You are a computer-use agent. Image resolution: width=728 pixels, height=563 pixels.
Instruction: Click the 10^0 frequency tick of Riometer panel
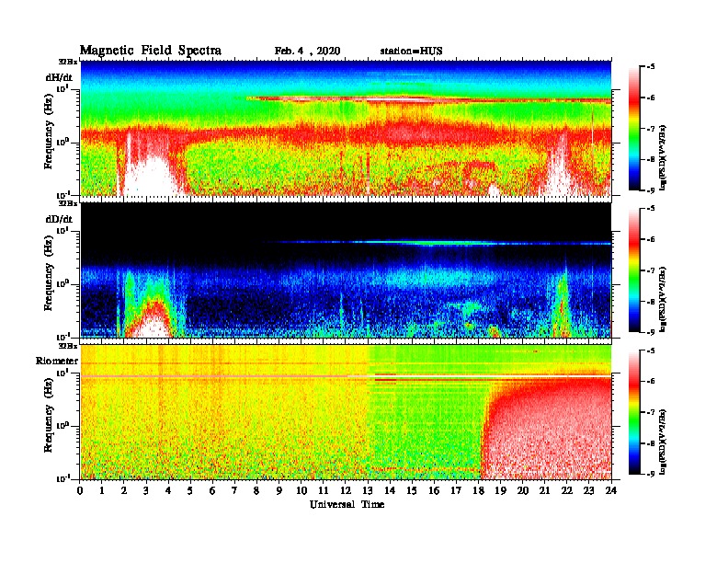[63, 426]
